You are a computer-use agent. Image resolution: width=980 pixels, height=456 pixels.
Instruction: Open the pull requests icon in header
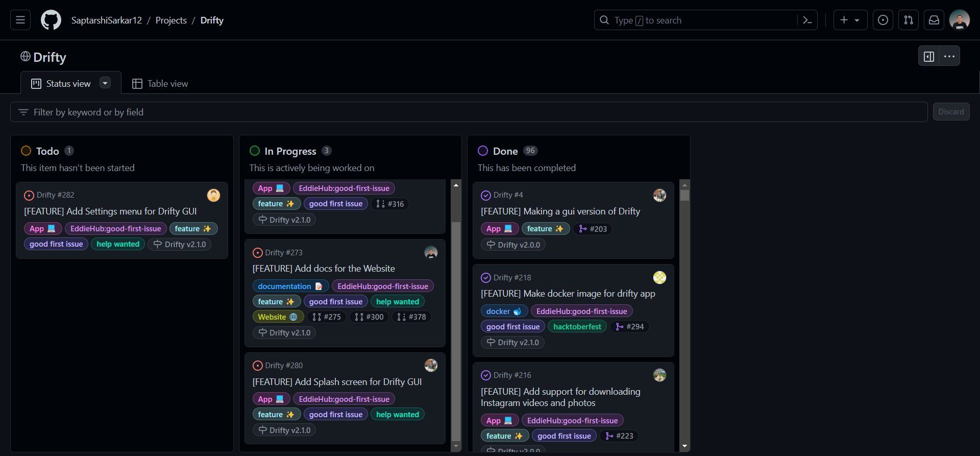pyautogui.click(x=909, y=20)
